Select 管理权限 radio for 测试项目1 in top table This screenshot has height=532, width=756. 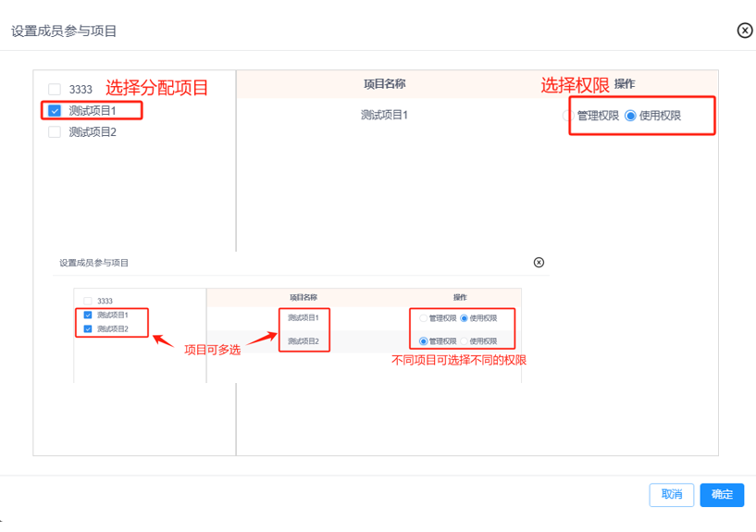pos(567,117)
